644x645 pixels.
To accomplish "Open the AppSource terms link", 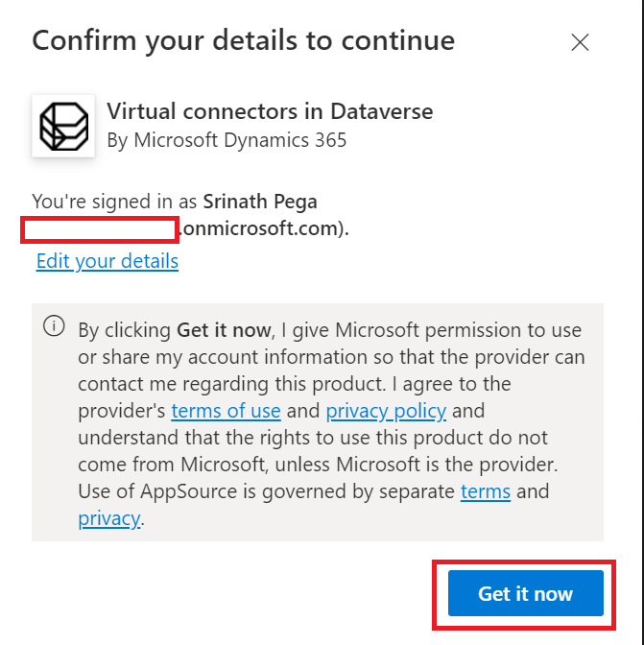I will pyautogui.click(x=486, y=492).
